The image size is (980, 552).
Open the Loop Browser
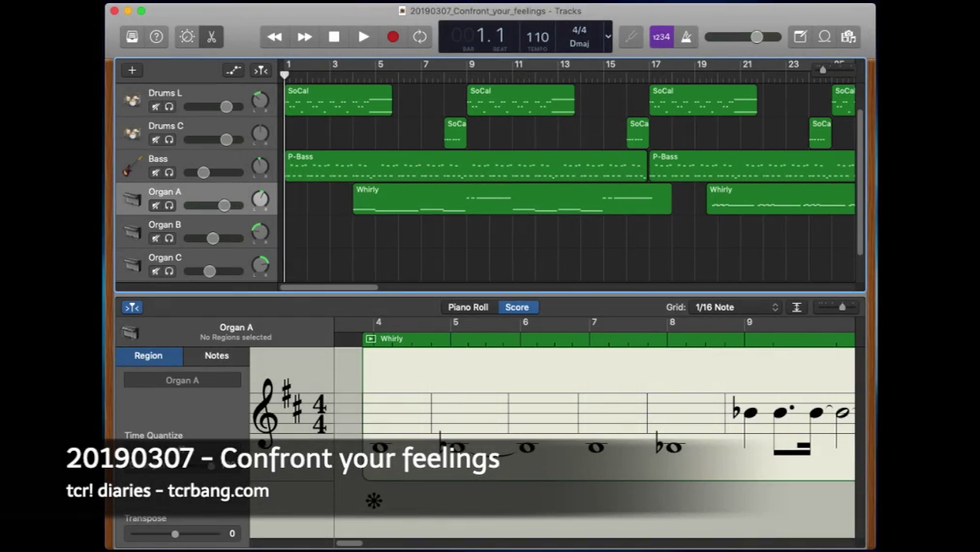point(824,36)
